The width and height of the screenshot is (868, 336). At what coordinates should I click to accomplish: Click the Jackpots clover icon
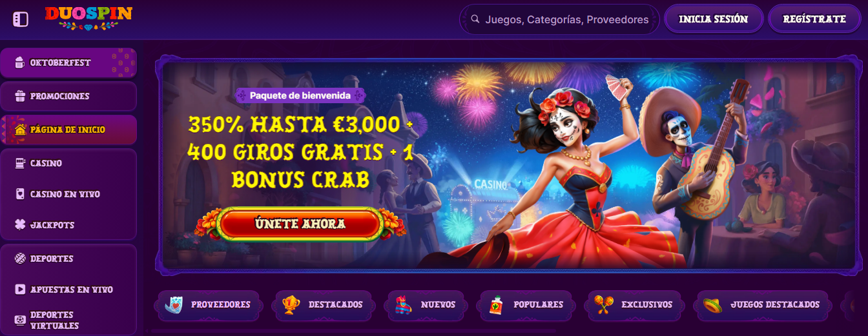(x=19, y=225)
